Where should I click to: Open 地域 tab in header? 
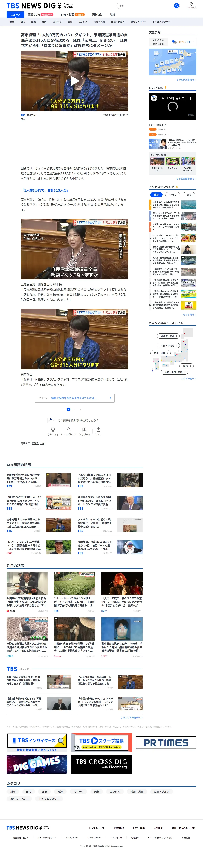112,14
